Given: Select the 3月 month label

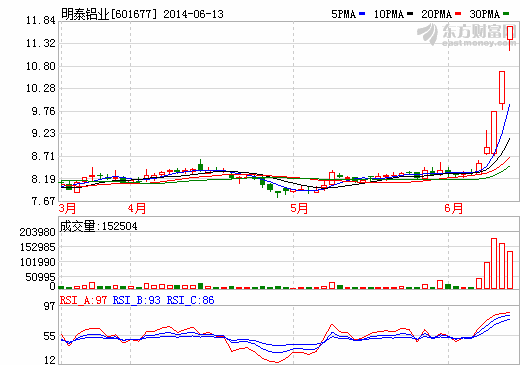Looking at the screenshot, I should [x=67, y=209].
